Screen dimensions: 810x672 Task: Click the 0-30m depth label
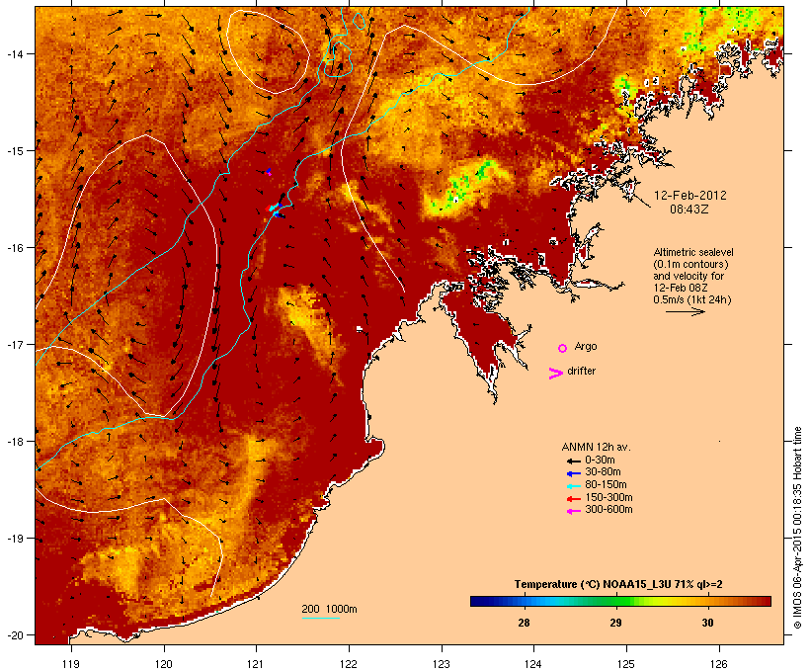[600, 461]
